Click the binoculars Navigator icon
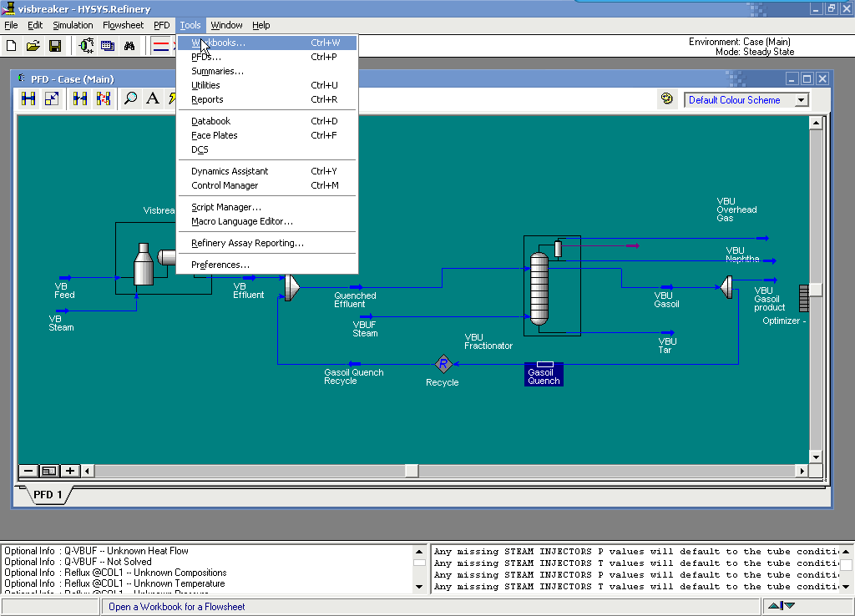 pos(129,46)
